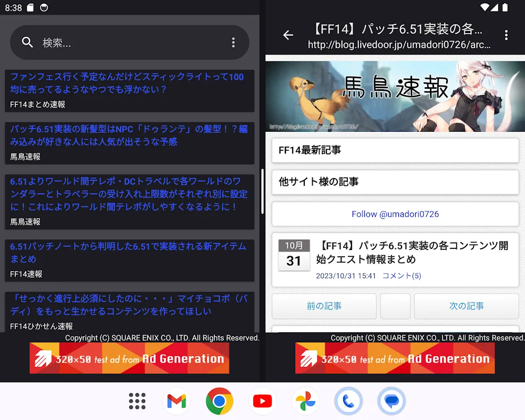Open YouTube from the dock
Image resolution: width=525 pixels, height=420 pixels.
pyautogui.click(x=262, y=401)
